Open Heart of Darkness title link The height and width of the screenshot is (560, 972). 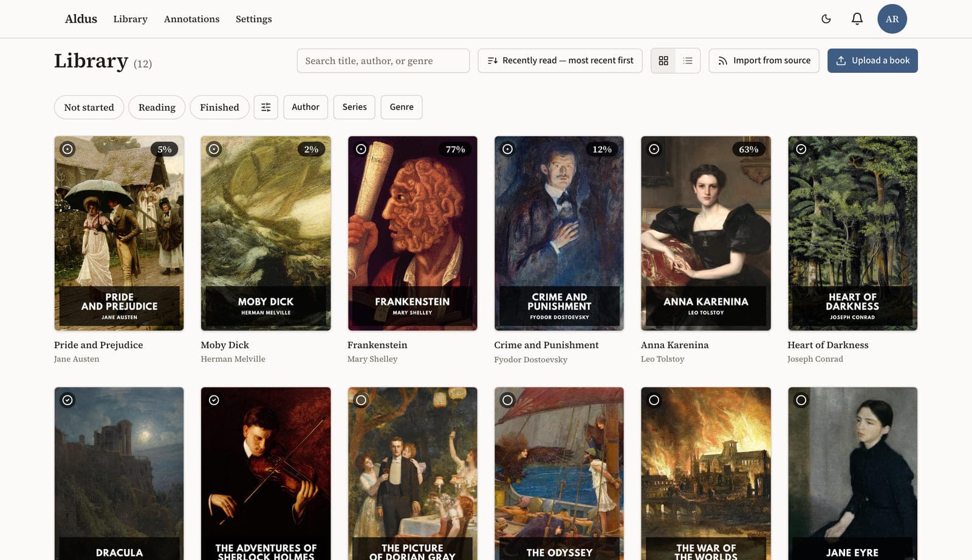click(828, 345)
